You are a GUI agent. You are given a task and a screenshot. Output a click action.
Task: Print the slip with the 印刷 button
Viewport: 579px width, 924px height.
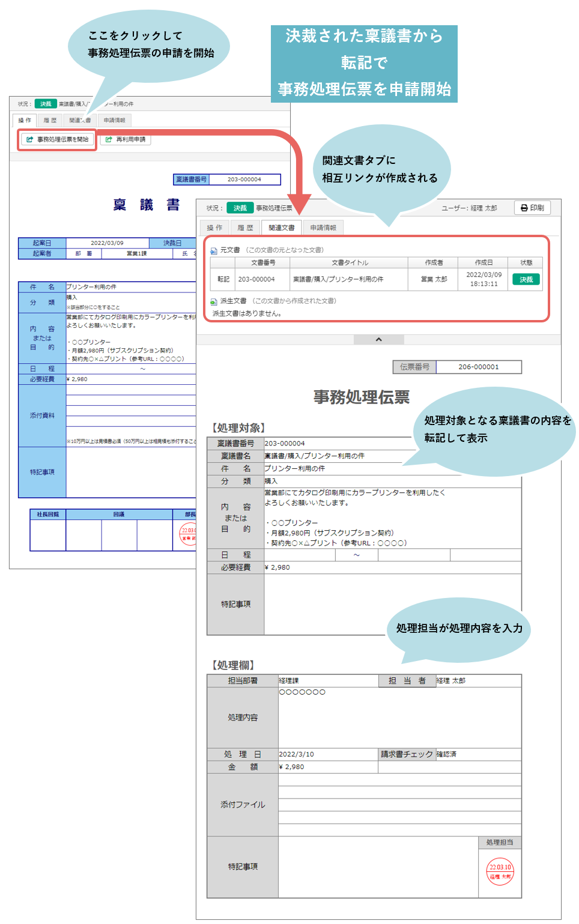click(532, 208)
